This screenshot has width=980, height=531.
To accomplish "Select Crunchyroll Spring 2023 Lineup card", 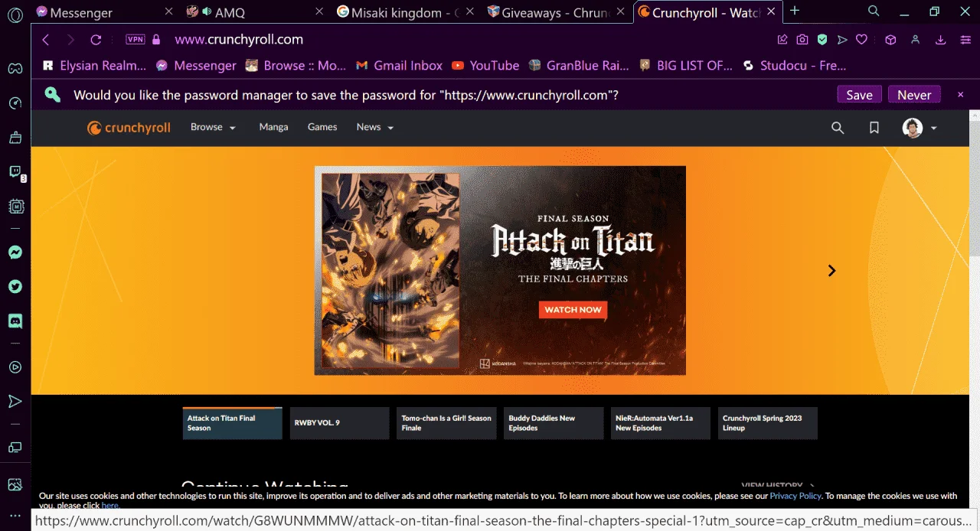I will (768, 423).
